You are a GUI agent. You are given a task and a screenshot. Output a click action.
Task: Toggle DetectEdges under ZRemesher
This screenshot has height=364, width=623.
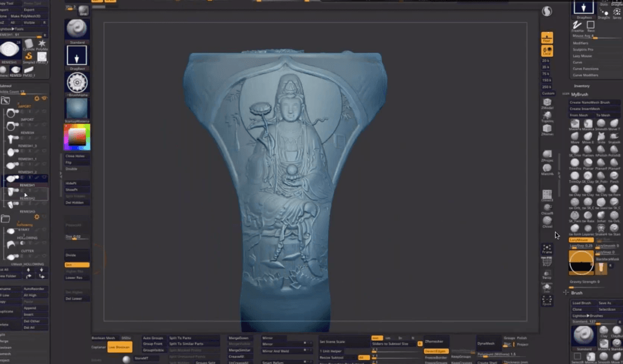pyautogui.click(x=436, y=351)
